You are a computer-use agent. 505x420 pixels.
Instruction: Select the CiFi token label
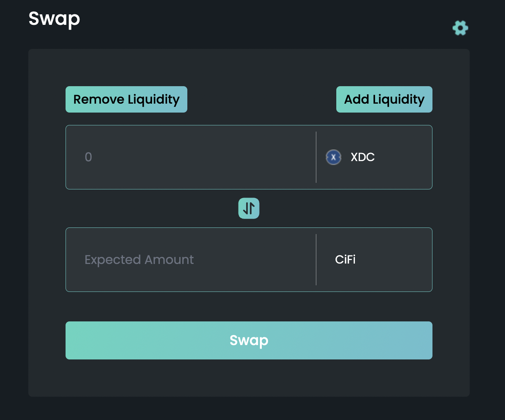[345, 260]
